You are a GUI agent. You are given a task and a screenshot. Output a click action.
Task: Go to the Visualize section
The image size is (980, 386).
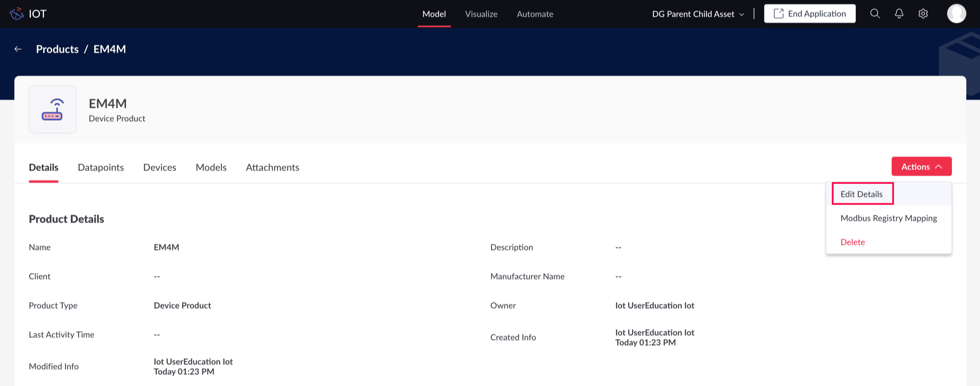pos(481,14)
